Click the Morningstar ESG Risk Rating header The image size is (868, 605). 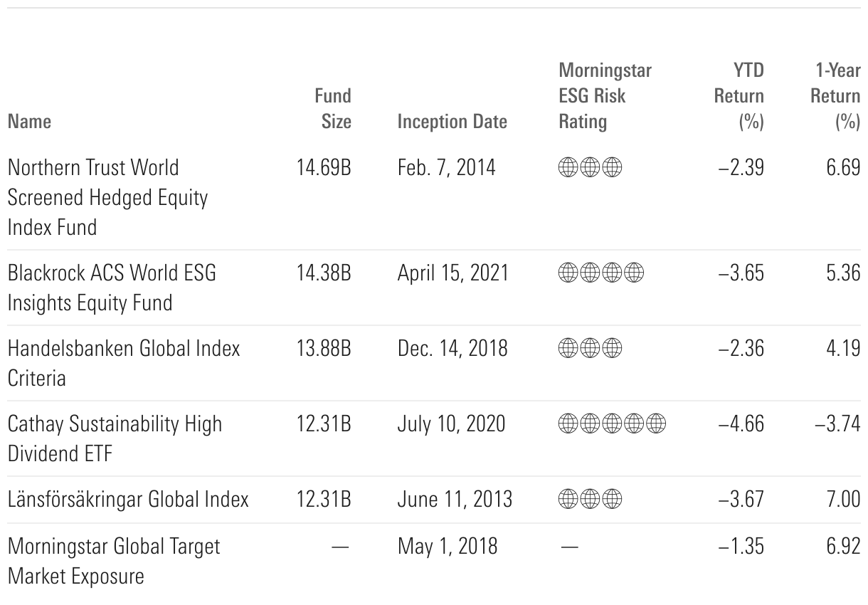tap(605, 95)
